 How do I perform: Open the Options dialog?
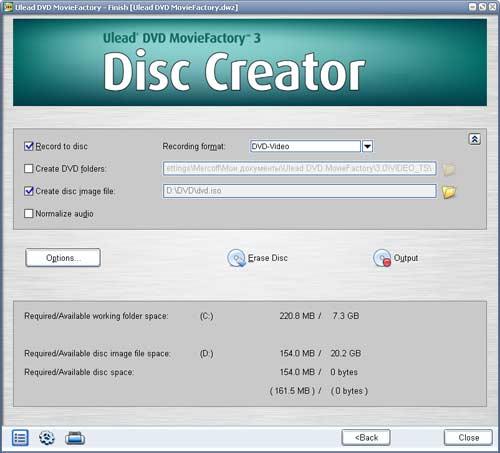63,258
